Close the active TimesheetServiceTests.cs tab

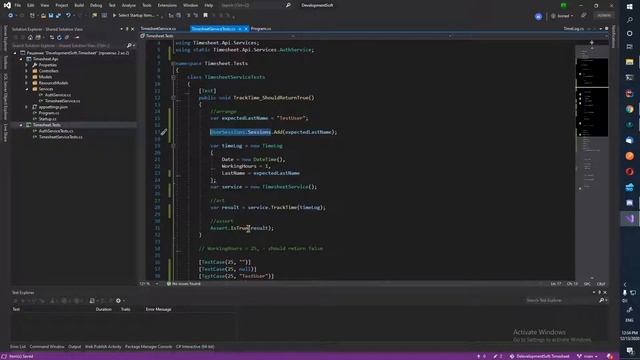[246, 29]
